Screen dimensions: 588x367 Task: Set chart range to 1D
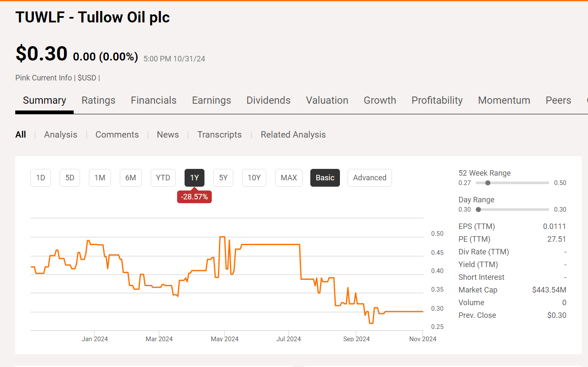[41, 178]
